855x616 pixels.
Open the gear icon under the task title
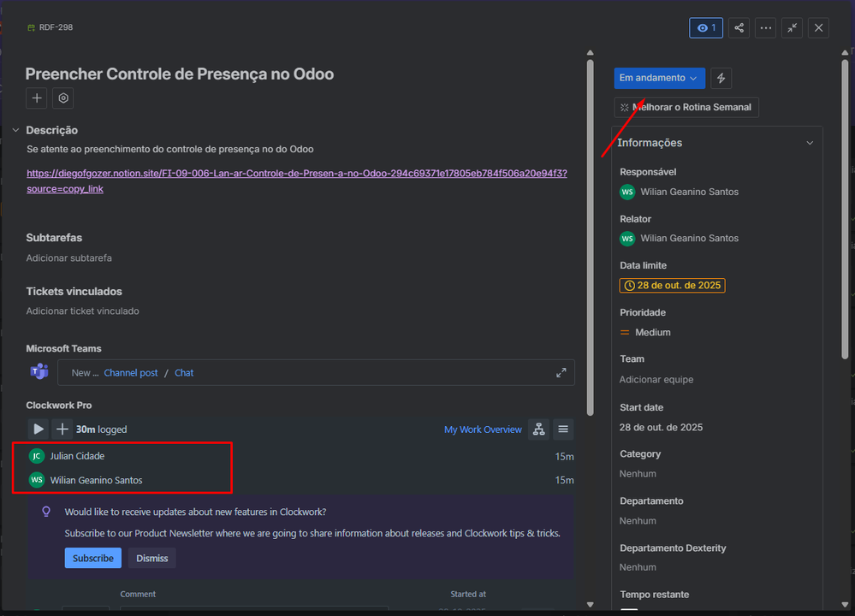coord(62,98)
